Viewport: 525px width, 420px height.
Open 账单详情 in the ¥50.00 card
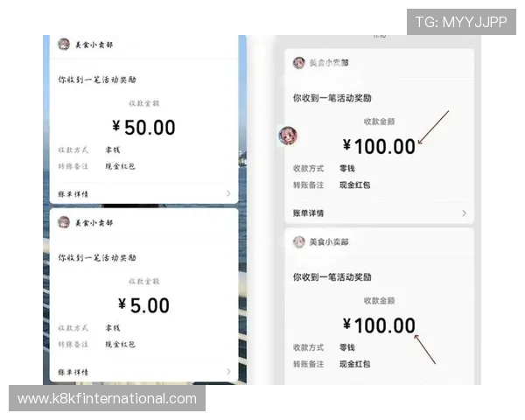(x=73, y=194)
